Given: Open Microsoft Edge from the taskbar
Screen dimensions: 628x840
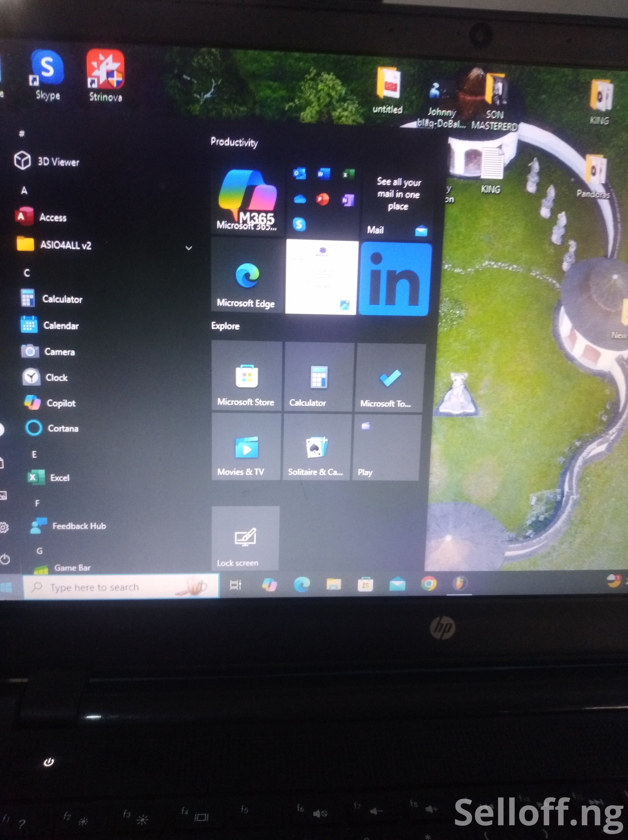Looking at the screenshot, I should click(x=302, y=584).
